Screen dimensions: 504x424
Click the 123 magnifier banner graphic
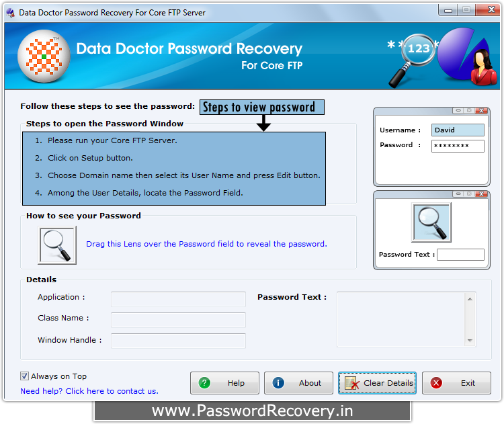[412, 59]
